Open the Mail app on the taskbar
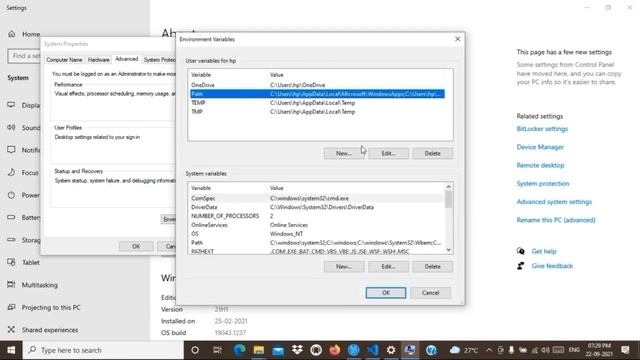Screen dimensions: 640x360 pos(278,350)
